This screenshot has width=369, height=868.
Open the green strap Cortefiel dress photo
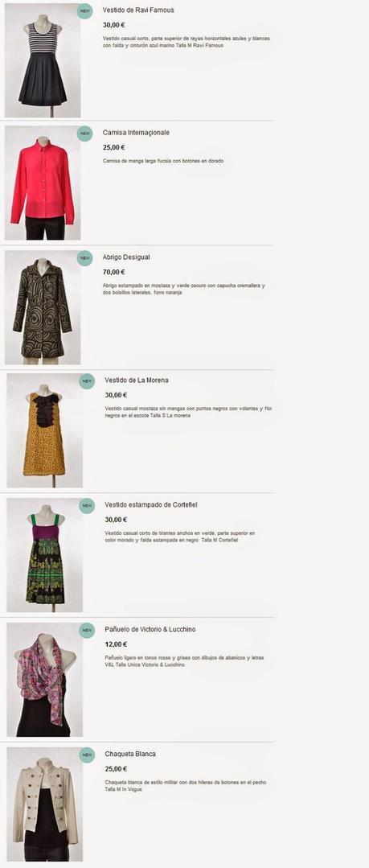coord(45,555)
